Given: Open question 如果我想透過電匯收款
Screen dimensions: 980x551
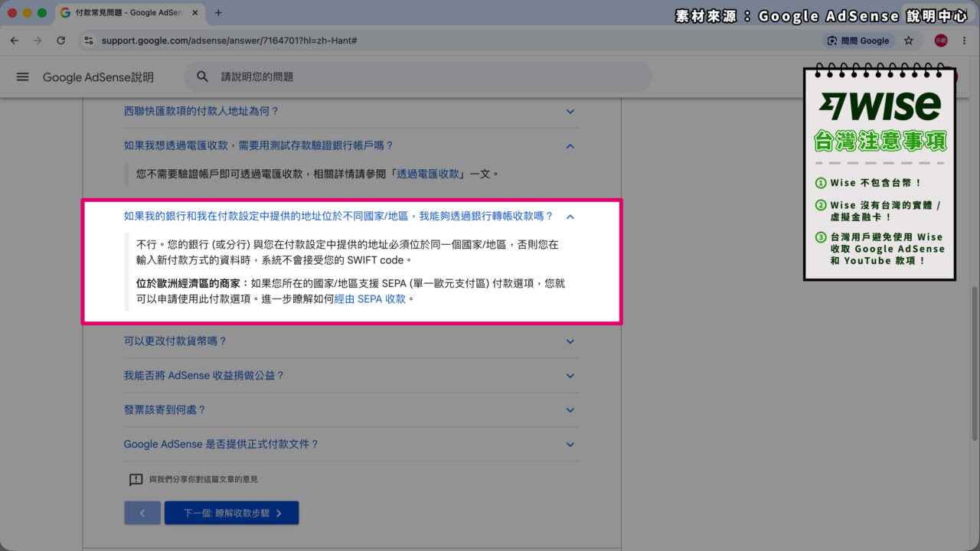Looking at the screenshot, I should click(259, 145).
